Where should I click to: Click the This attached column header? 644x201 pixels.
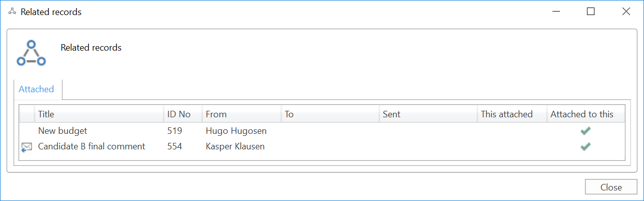point(506,114)
